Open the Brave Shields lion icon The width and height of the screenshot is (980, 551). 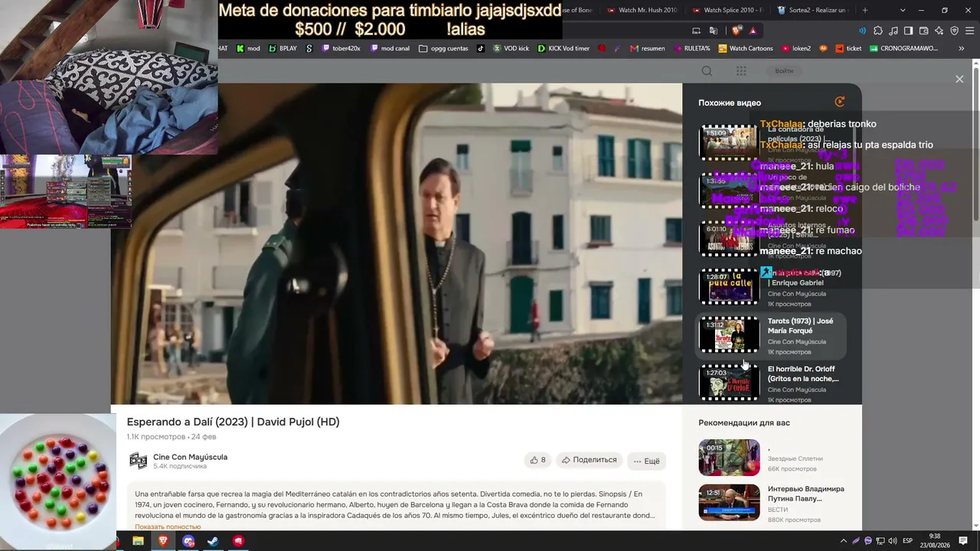[737, 31]
